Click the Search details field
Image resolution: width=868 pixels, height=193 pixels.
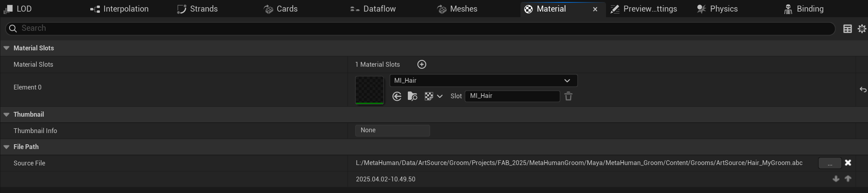[420, 28]
